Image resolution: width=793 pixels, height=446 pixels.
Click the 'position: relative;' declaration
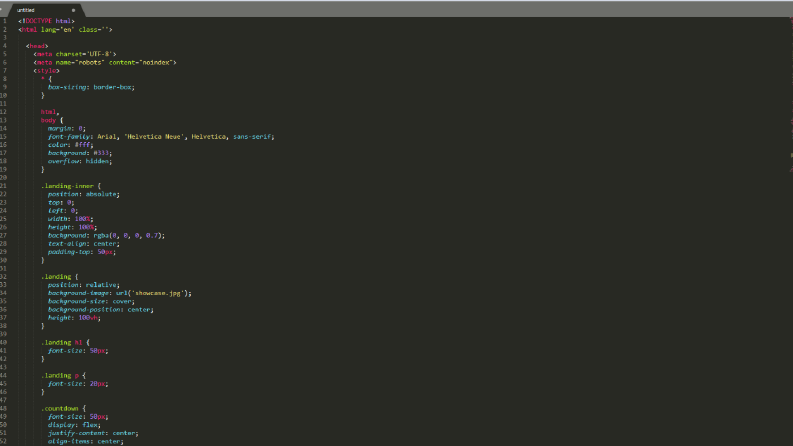pos(84,285)
